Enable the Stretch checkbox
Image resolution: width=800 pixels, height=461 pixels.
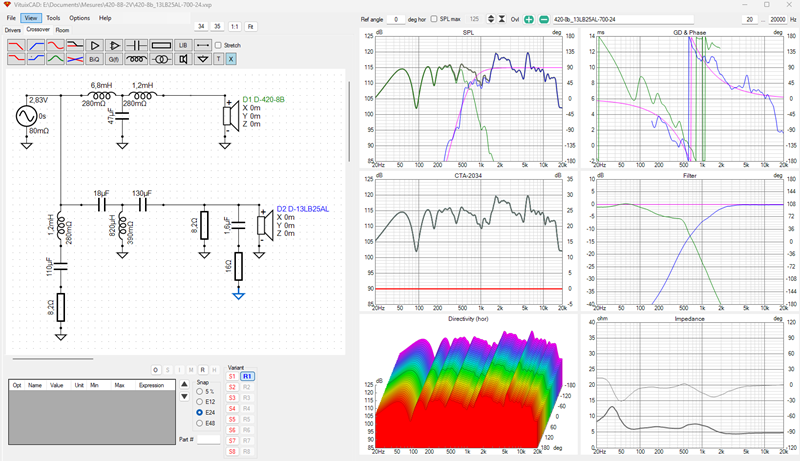[218, 45]
